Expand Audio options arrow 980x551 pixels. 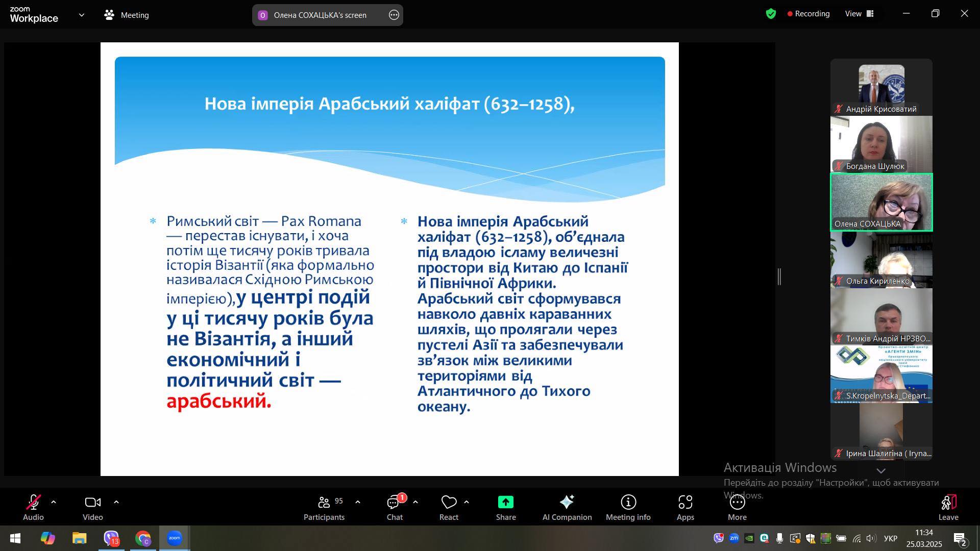click(x=54, y=502)
